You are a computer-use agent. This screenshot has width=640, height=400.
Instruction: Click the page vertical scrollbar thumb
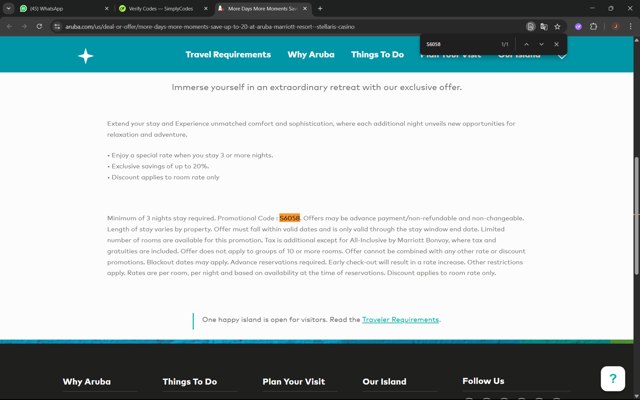coord(636,216)
